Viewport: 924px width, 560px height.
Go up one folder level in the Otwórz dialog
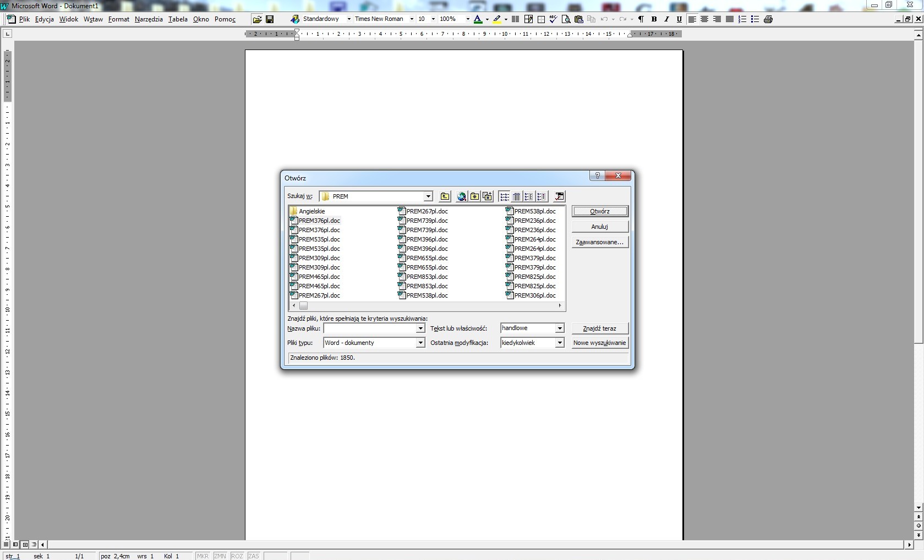click(x=445, y=196)
